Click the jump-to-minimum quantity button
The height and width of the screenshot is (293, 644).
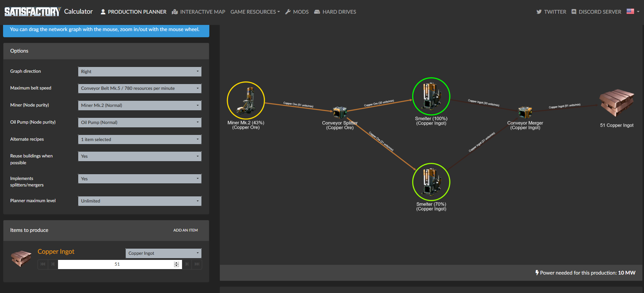click(43, 264)
